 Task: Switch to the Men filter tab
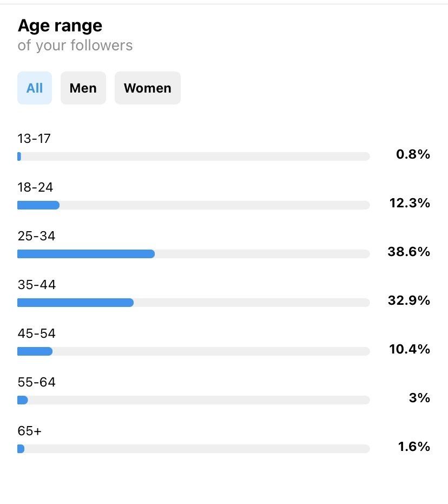point(83,88)
